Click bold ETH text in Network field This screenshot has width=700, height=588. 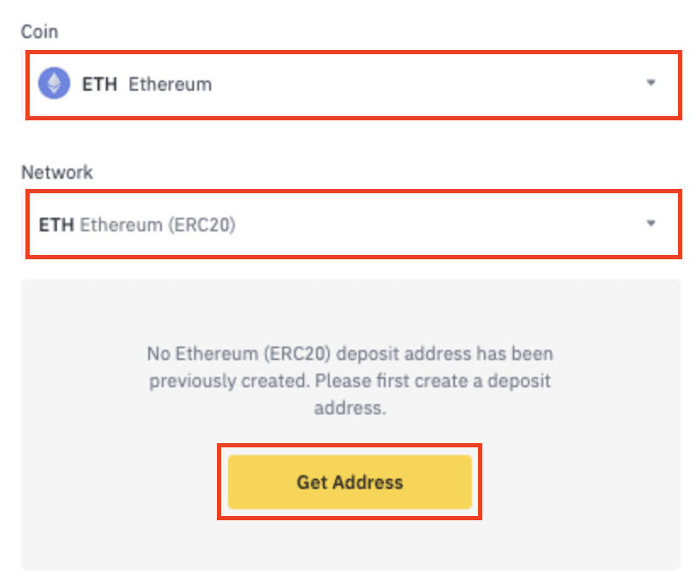[x=56, y=225]
